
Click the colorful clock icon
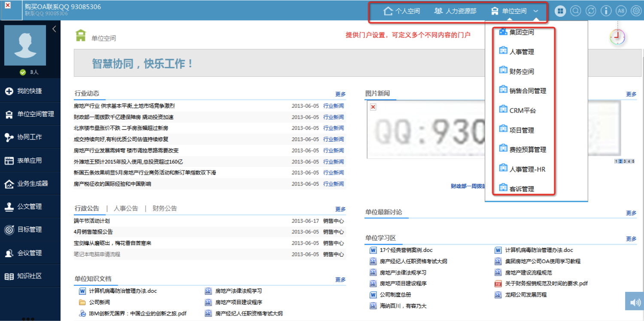point(617,37)
